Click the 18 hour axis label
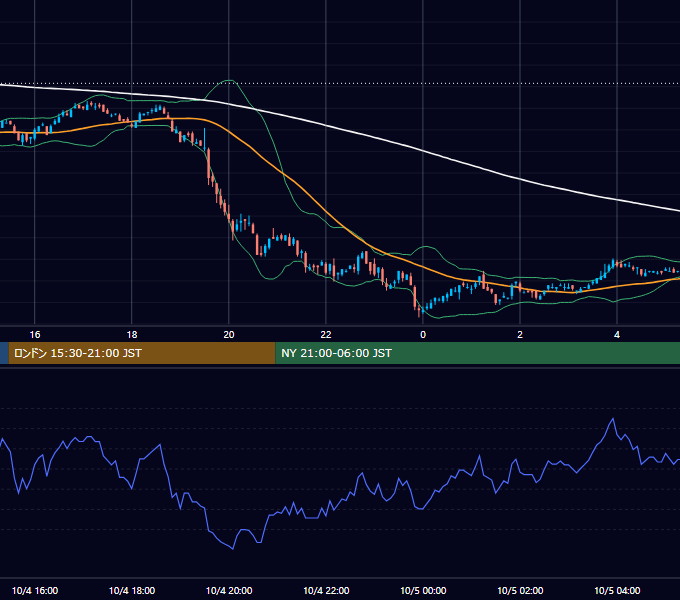 [132, 335]
